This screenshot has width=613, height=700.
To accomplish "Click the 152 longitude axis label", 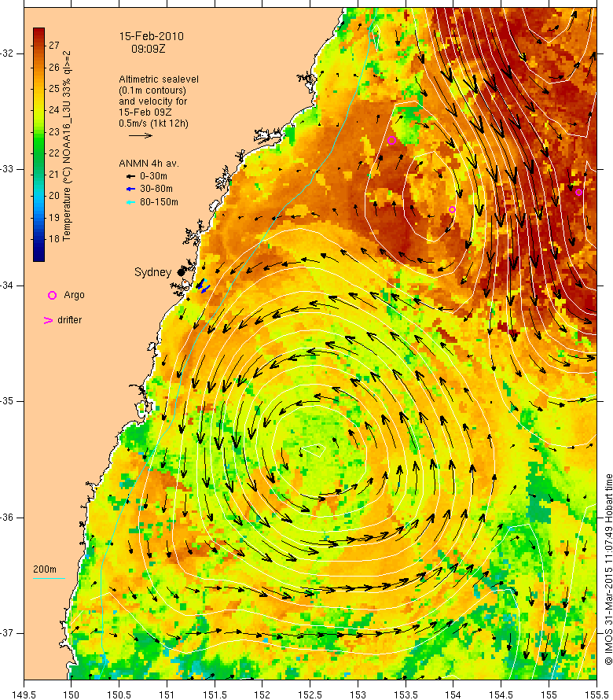I will pos(262,694).
